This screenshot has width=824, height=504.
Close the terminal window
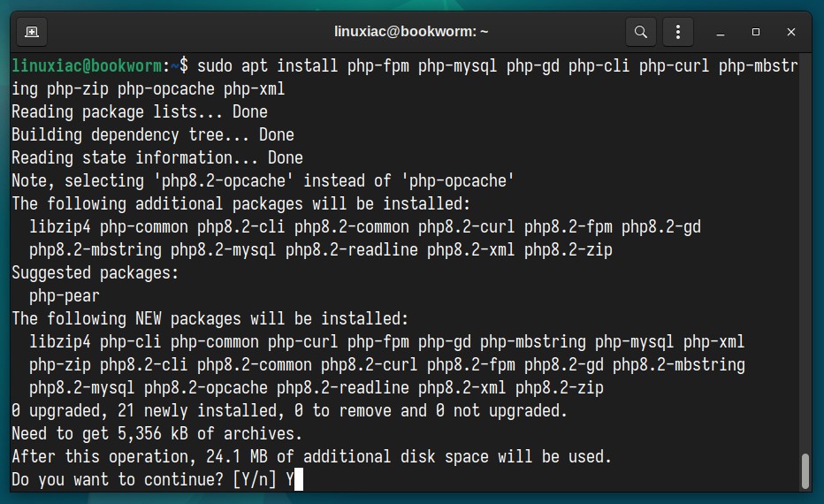pos(791,32)
